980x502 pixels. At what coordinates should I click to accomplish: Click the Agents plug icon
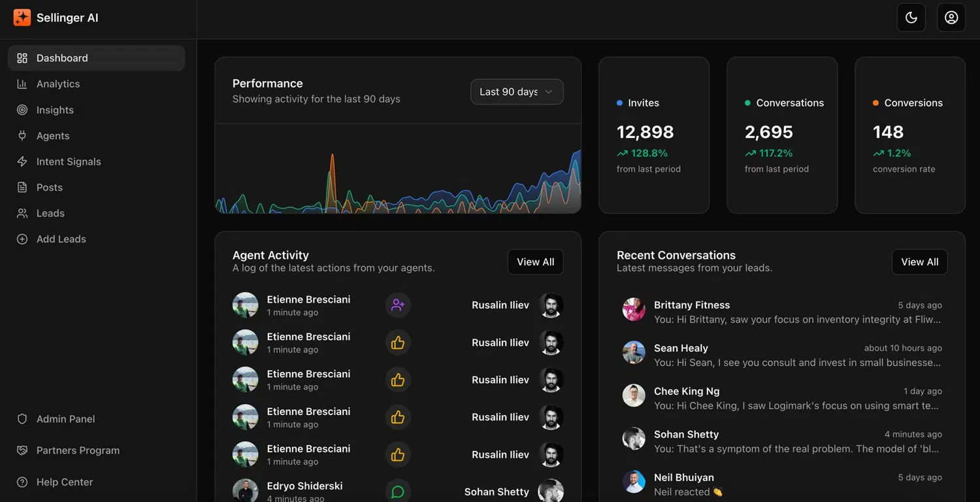point(22,136)
